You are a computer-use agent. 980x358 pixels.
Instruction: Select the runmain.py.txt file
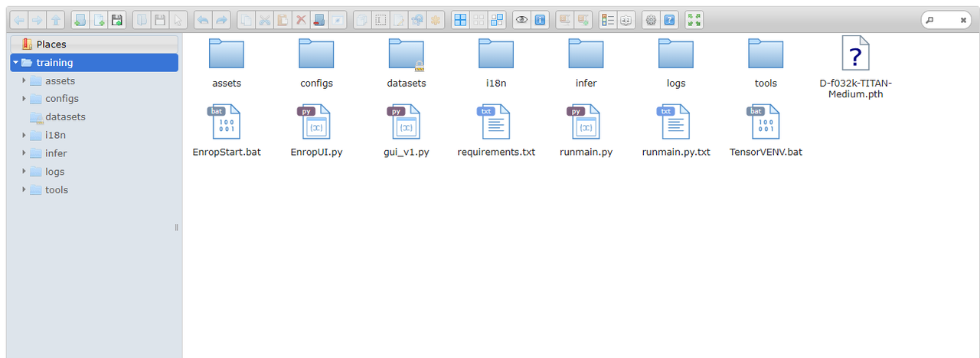point(676,130)
